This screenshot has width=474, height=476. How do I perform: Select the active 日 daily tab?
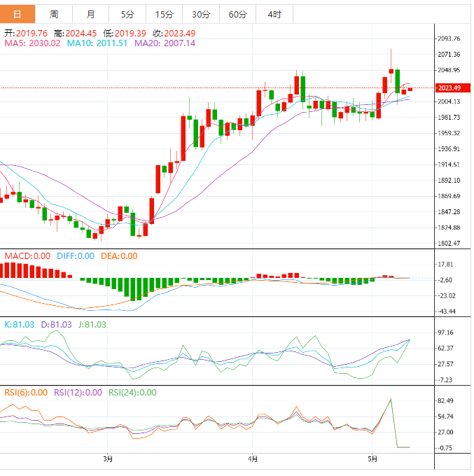(x=18, y=14)
